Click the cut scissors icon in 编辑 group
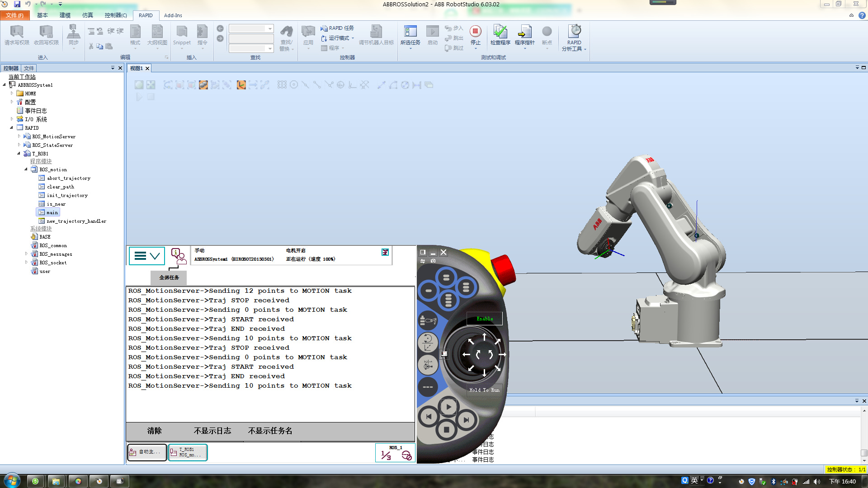 91,46
